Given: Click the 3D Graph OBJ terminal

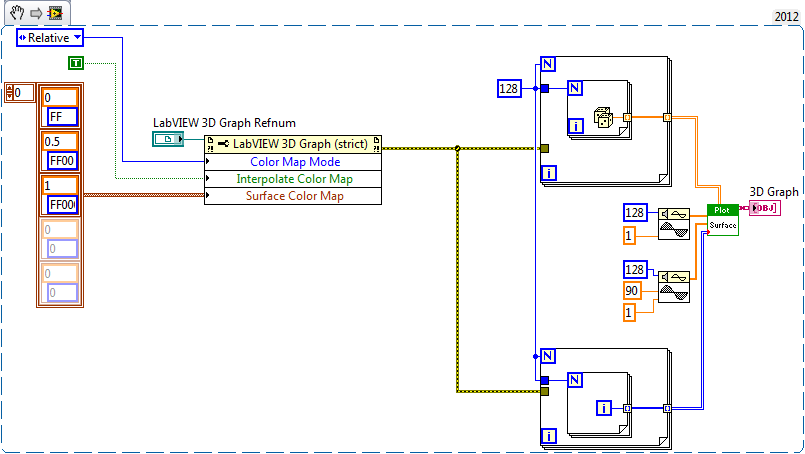Looking at the screenshot, I should coord(765,208).
